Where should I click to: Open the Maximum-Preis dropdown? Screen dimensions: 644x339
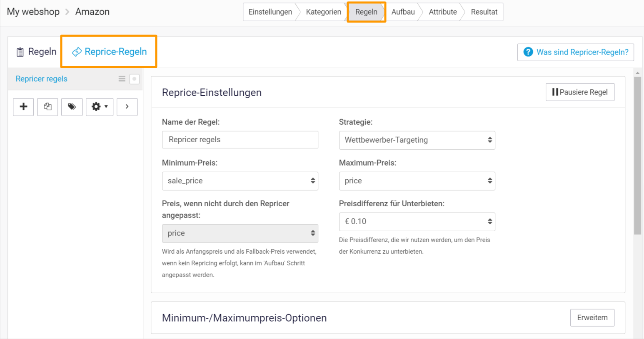(x=417, y=181)
